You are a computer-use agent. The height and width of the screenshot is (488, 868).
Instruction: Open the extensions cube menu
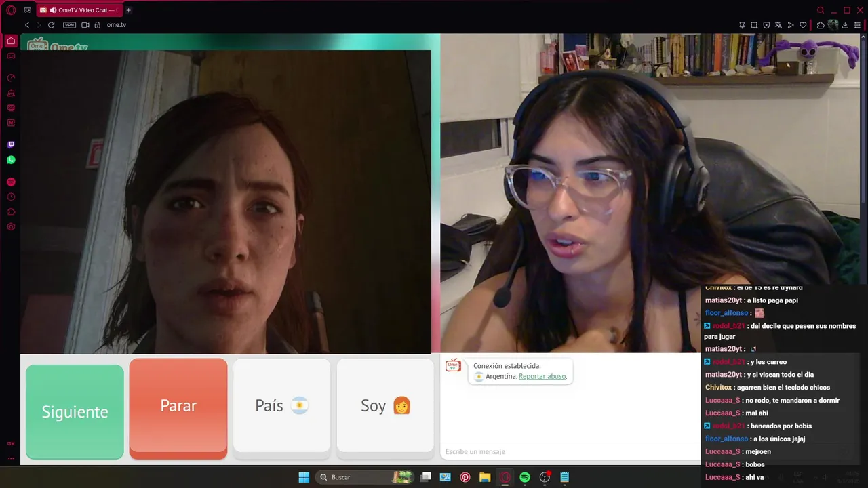tap(821, 25)
